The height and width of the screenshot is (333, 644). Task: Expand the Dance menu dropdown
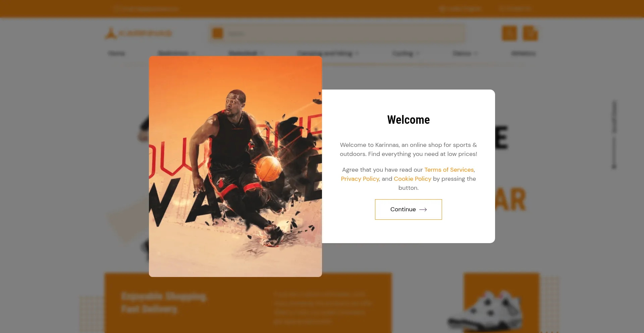tap(465, 53)
